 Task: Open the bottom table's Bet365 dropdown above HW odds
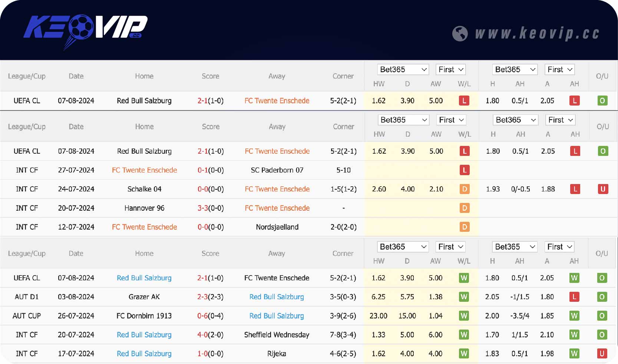point(403,247)
